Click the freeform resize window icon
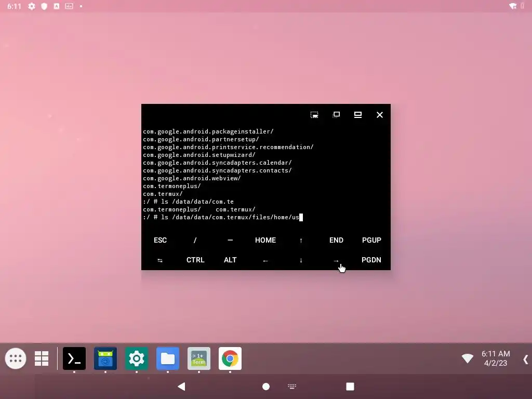This screenshot has height=399, width=532. point(314,115)
